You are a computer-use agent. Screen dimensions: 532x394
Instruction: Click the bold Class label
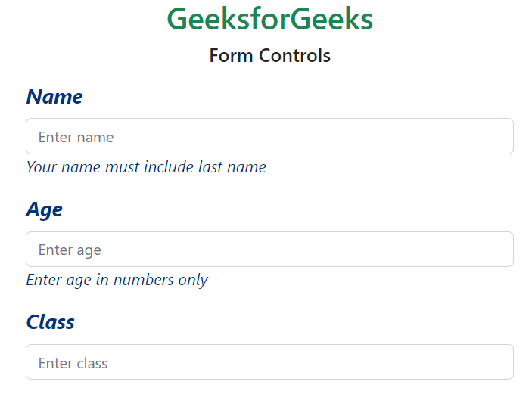click(x=51, y=322)
